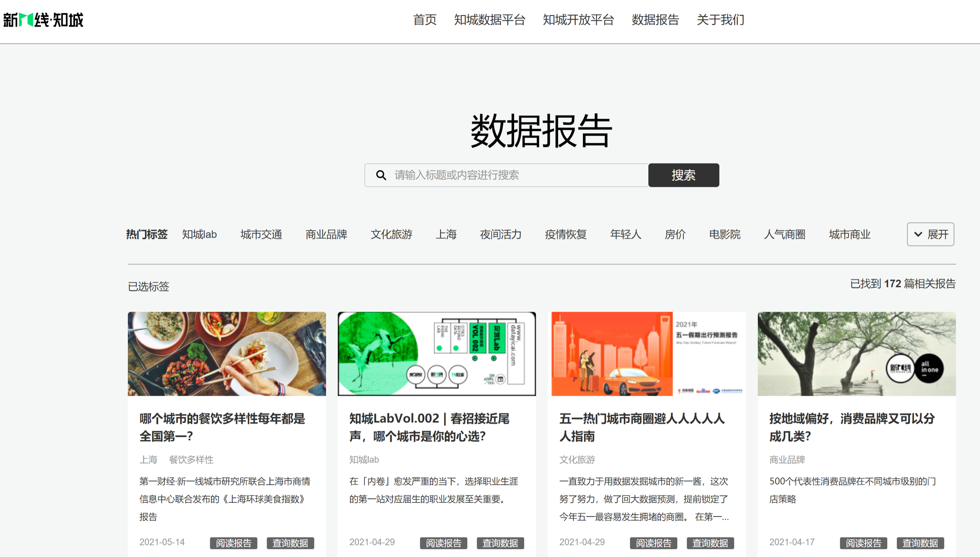Filter by 城市交通 tag
Viewport: 980px width, 557px height.
pos(261,234)
